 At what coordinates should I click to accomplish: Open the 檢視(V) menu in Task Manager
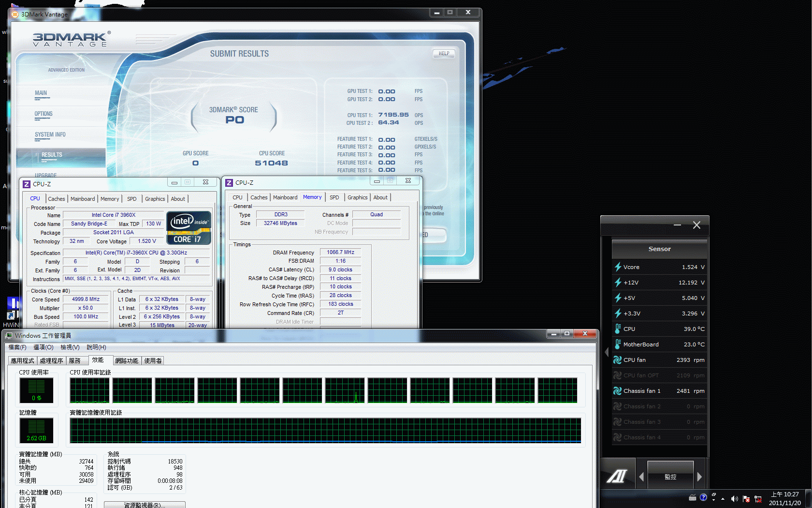[x=70, y=347]
